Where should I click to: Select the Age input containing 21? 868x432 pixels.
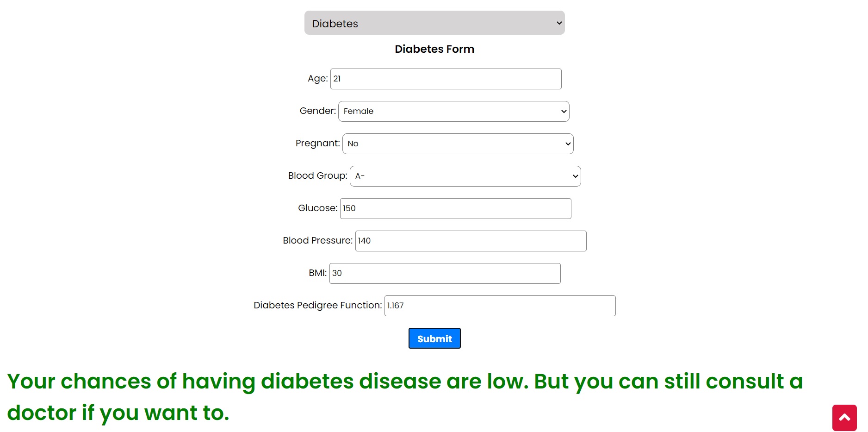point(445,79)
